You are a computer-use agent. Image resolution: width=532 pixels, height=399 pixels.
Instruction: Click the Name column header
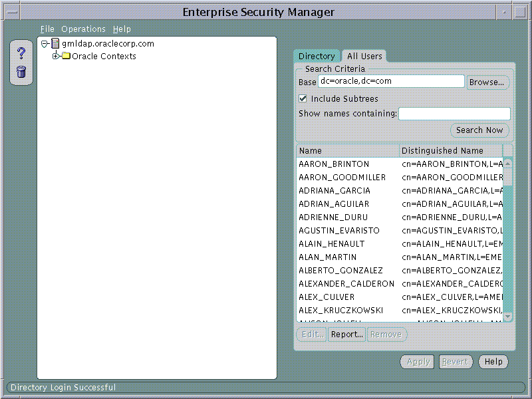[x=348, y=151]
